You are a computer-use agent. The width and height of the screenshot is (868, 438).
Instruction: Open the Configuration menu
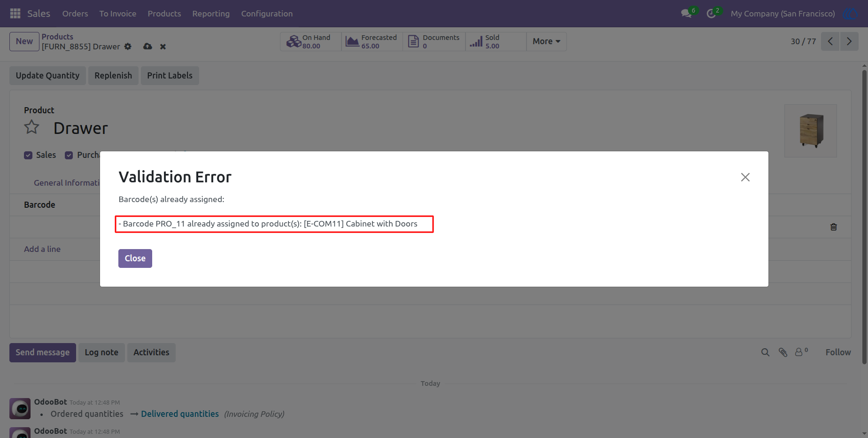tap(267, 14)
